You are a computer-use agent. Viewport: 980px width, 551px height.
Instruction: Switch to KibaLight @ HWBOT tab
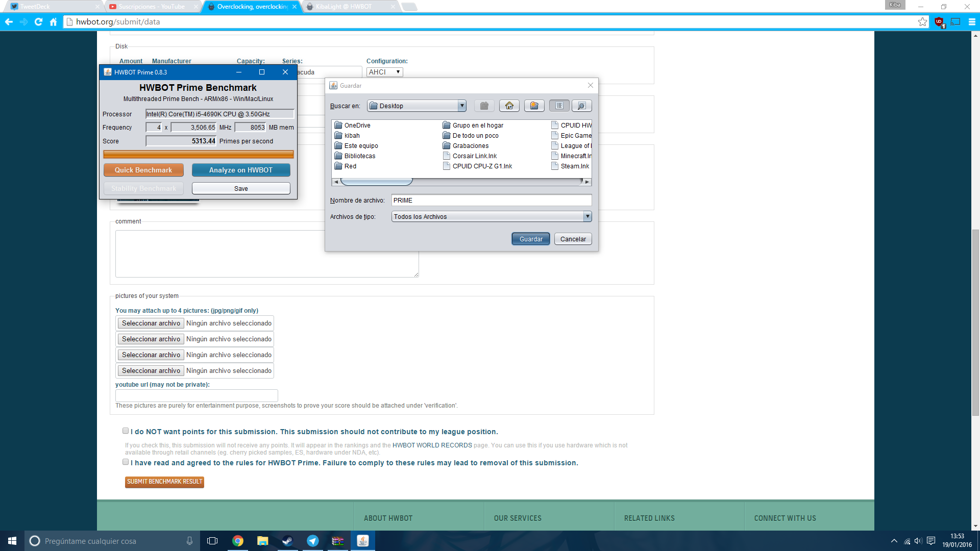point(350,7)
